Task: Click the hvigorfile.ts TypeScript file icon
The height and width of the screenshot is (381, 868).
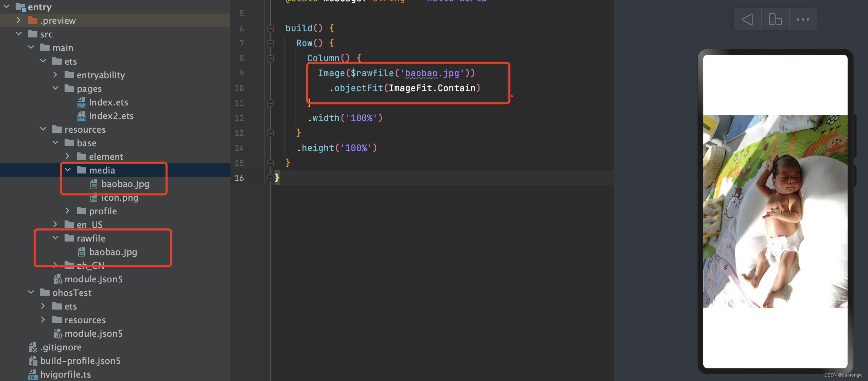Action: (33, 375)
